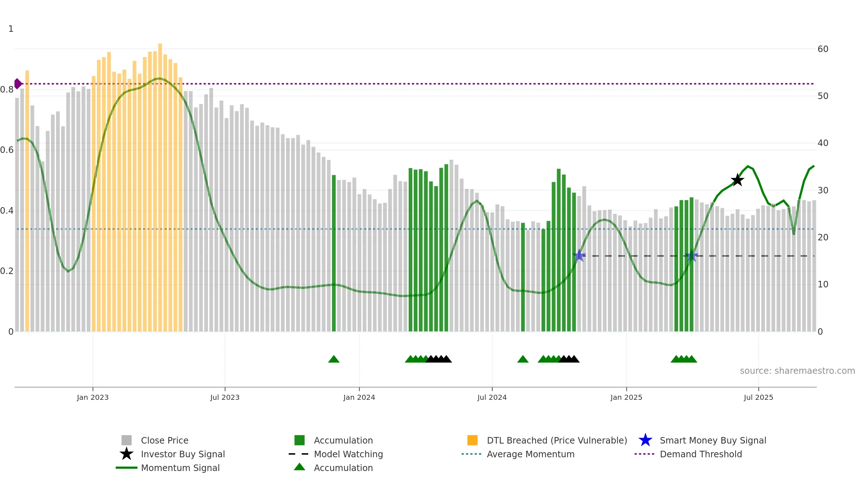This screenshot has width=868, height=488.
Task: Select the first blue Smart Money star marker
Action: (x=579, y=256)
